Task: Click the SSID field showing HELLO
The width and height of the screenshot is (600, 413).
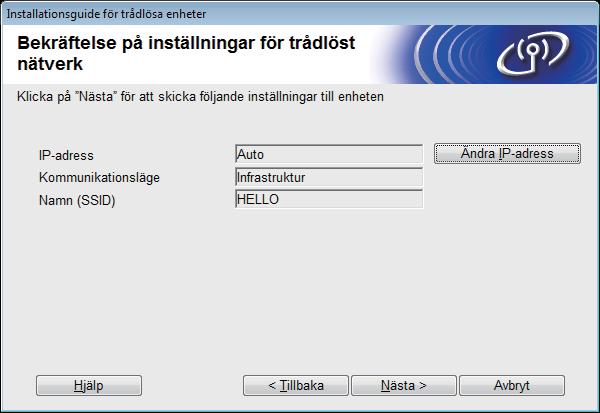Action: [329, 199]
